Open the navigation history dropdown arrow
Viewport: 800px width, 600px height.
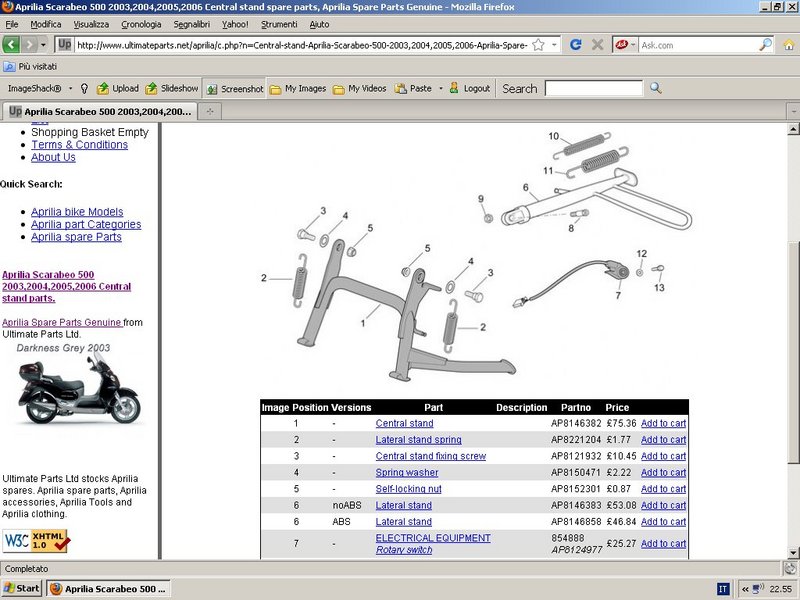click(x=43, y=45)
